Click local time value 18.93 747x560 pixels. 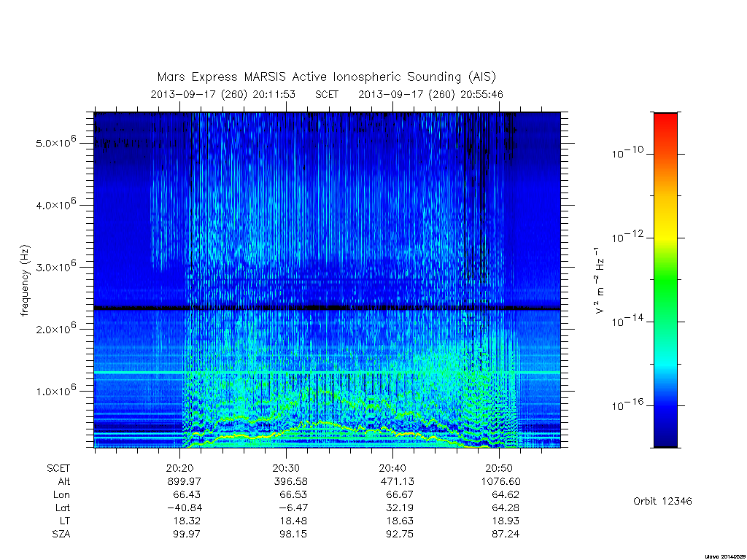[x=506, y=521]
